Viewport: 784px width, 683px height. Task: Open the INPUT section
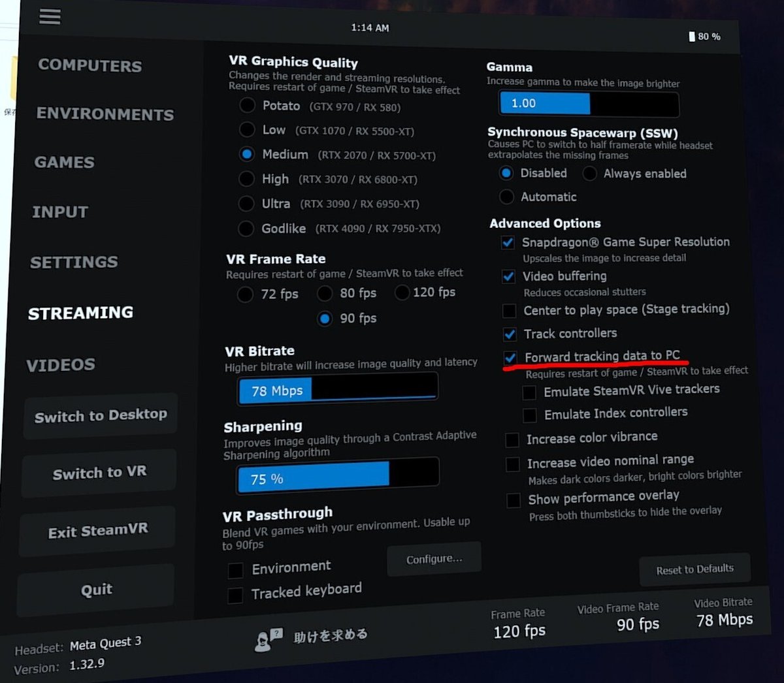pyautogui.click(x=60, y=212)
